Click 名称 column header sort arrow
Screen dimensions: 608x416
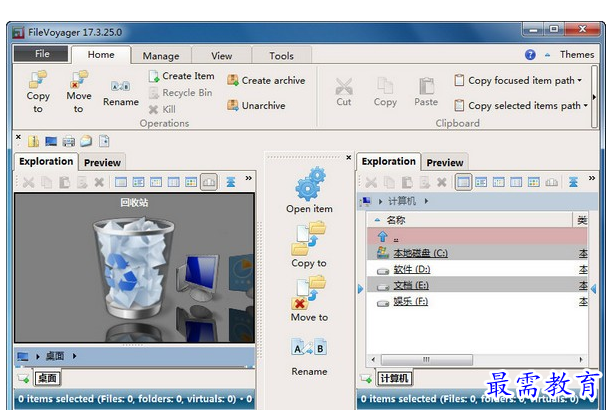tap(377, 220)
